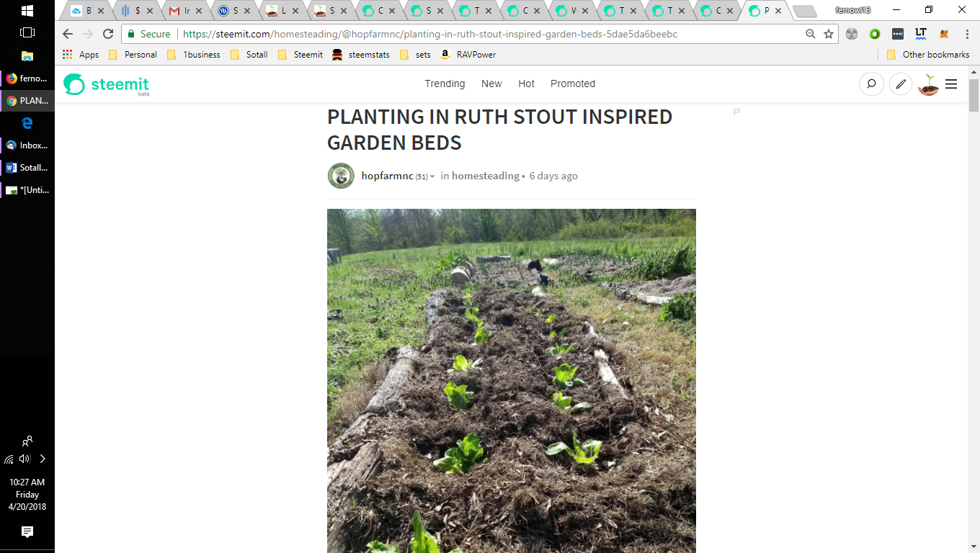Viewport: 980px width, 553px height.
Task: Click the LT LanguageTool extension icon
Action: (x=921, y=34)
